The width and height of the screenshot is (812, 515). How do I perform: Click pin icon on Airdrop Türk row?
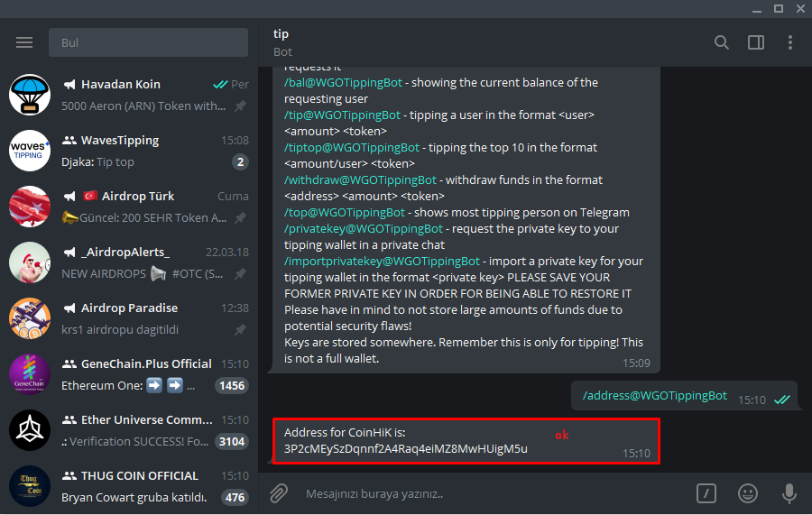[x=240, y=218]
